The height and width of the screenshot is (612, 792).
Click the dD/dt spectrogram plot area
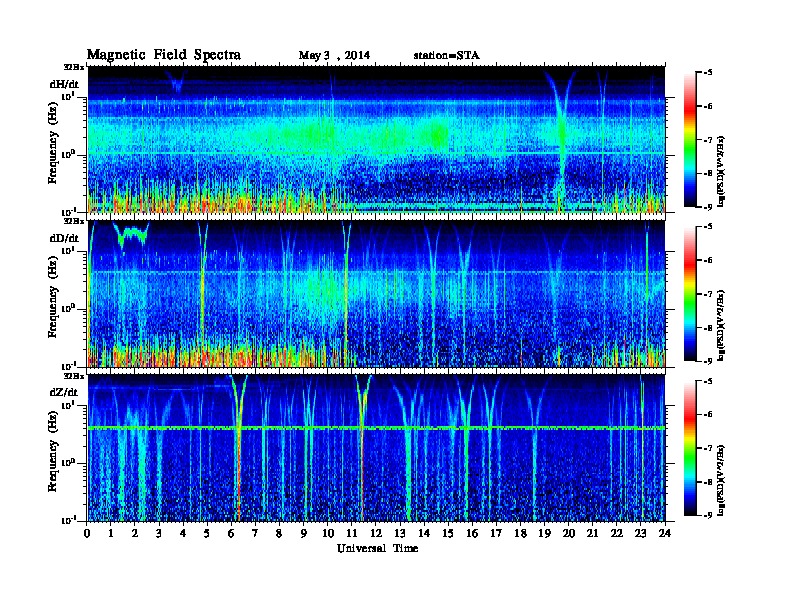coord(376,294)
